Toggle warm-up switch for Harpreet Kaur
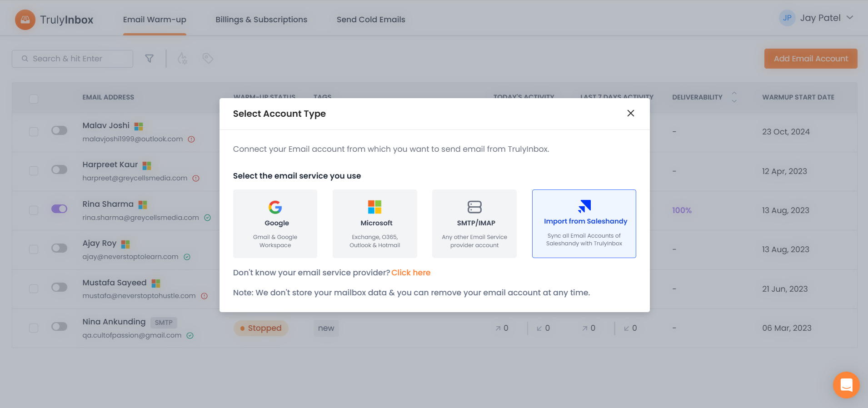868x408 pixels. coord(59,170)
